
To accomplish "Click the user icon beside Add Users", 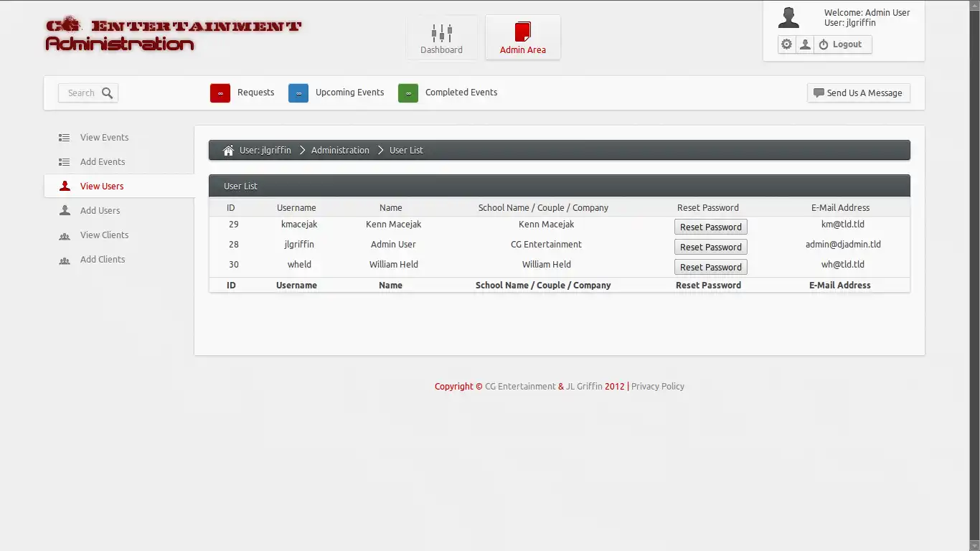I will (65, 210).
